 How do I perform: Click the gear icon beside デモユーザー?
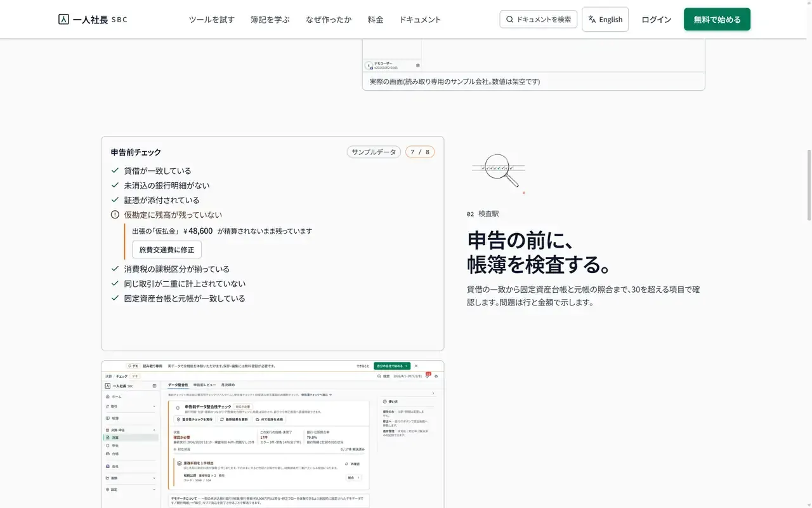coord(417,65)
